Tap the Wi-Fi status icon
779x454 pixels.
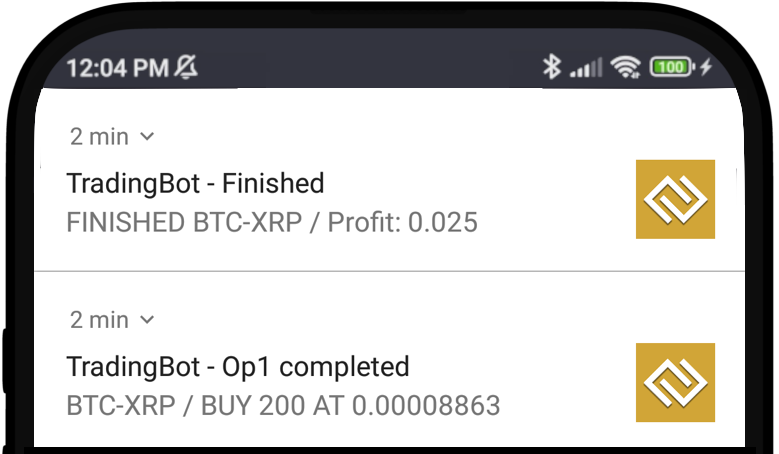pos(628,67)
